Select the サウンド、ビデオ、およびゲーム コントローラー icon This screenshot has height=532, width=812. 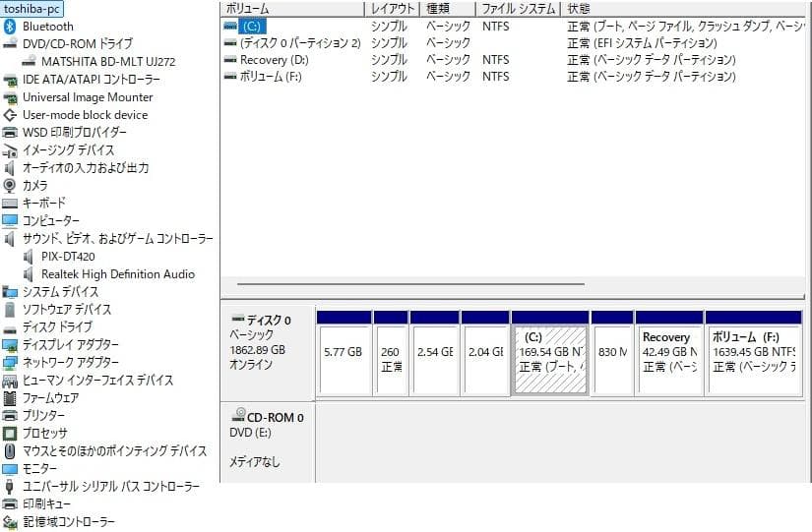pos(9,239)
